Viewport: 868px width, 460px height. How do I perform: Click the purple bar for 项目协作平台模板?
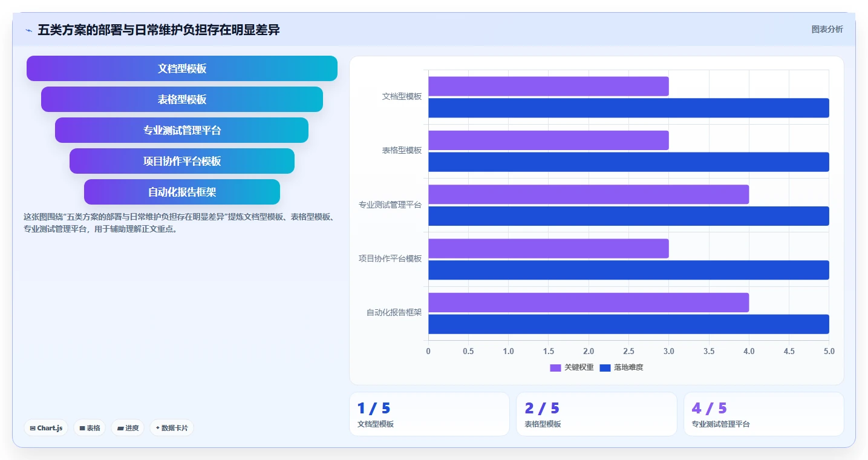tap(549, 248)
